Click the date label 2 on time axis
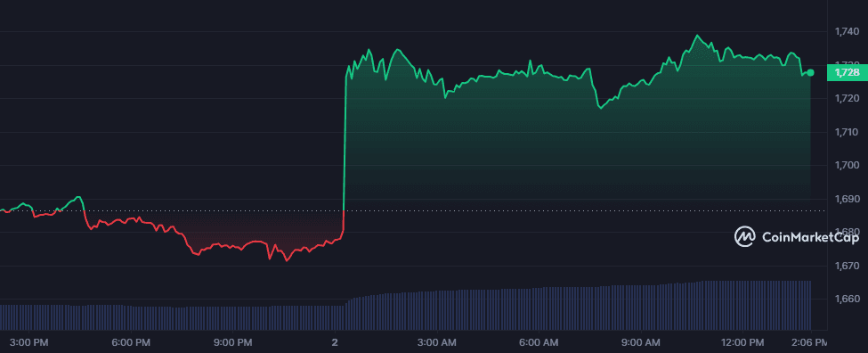The width and height of the screenshot is (868, 353). [335, 342]
